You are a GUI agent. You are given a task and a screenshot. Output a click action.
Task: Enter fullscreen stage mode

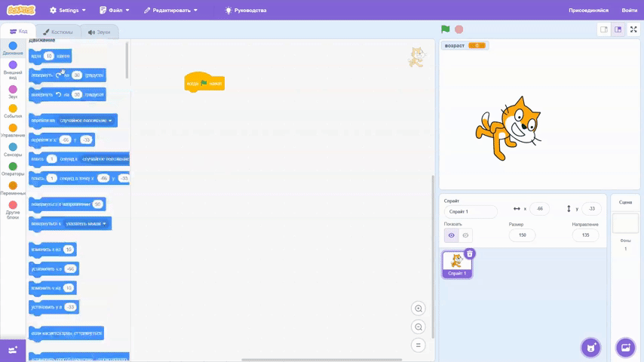(x=633, y=29)
